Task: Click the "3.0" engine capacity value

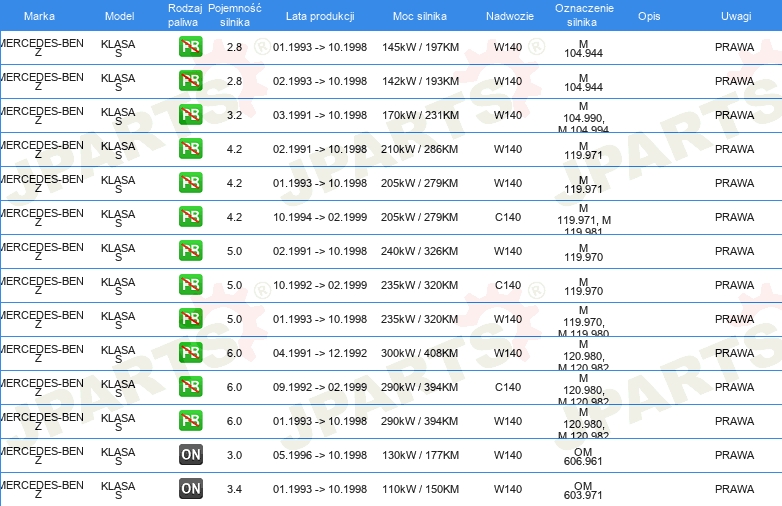Action: (234, 455)
